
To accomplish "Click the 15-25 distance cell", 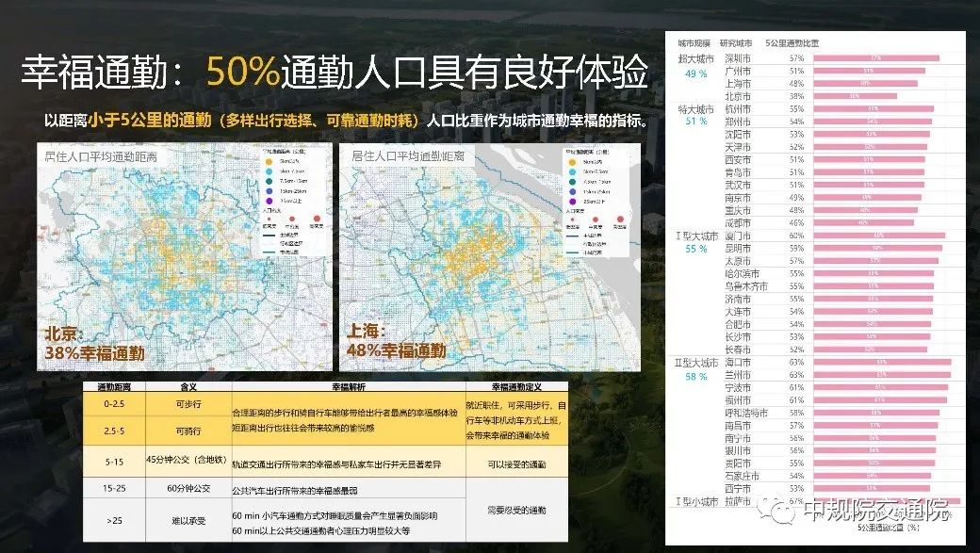I will tap(114, 488).
